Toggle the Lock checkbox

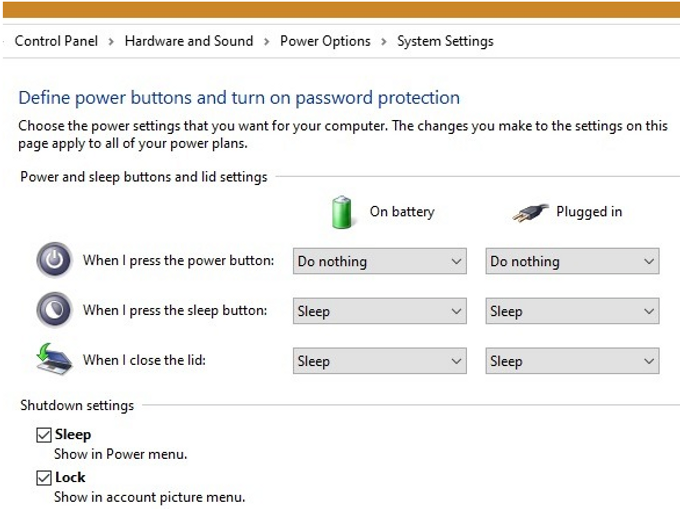tap(43, 478)
